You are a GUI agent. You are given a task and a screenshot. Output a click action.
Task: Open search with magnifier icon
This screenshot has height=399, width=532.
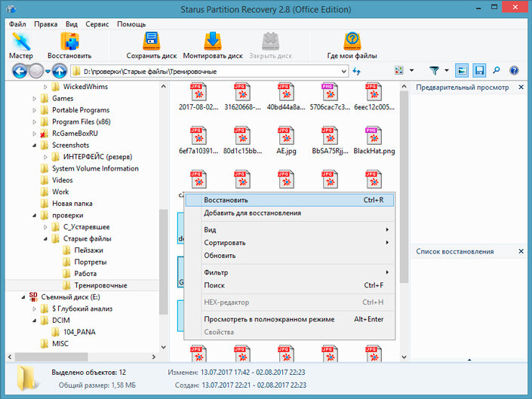(497, 70)
